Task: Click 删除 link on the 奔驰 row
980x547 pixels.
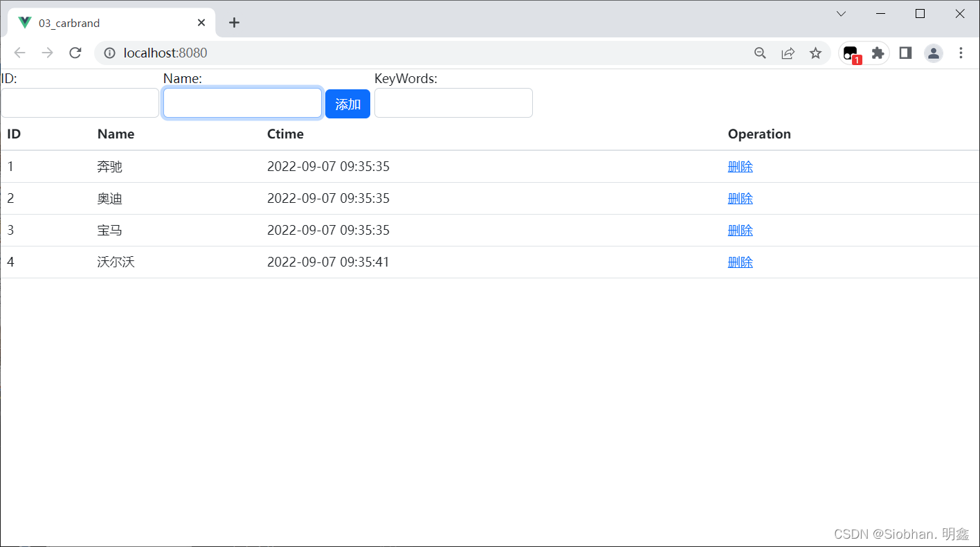Action: point(740,166)
